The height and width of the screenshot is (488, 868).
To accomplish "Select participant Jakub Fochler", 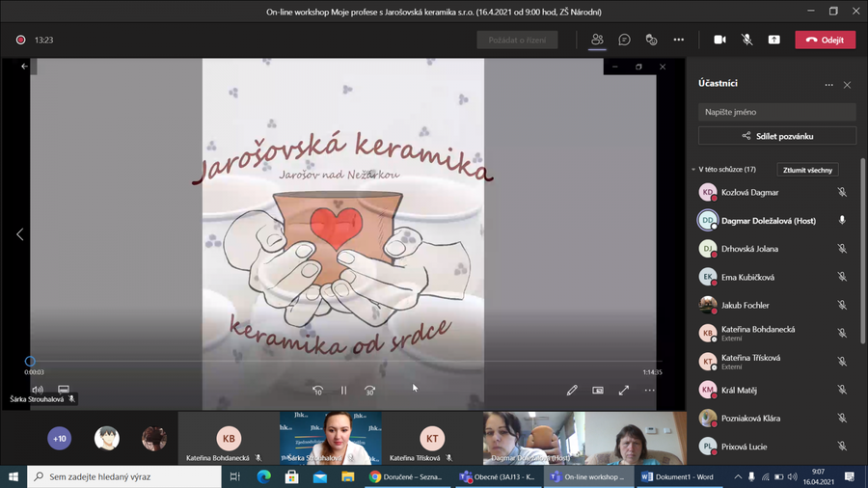I will pyautogui.click(x=773, y=305).
